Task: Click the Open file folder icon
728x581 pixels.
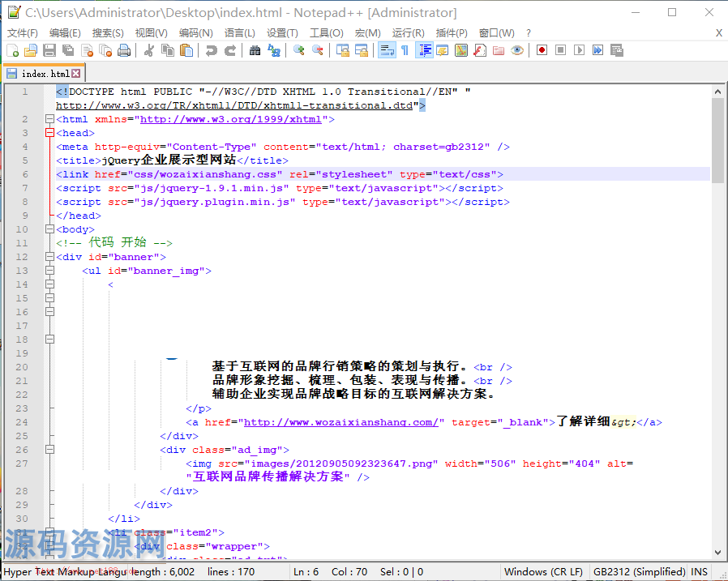Action: coord(31,50)
